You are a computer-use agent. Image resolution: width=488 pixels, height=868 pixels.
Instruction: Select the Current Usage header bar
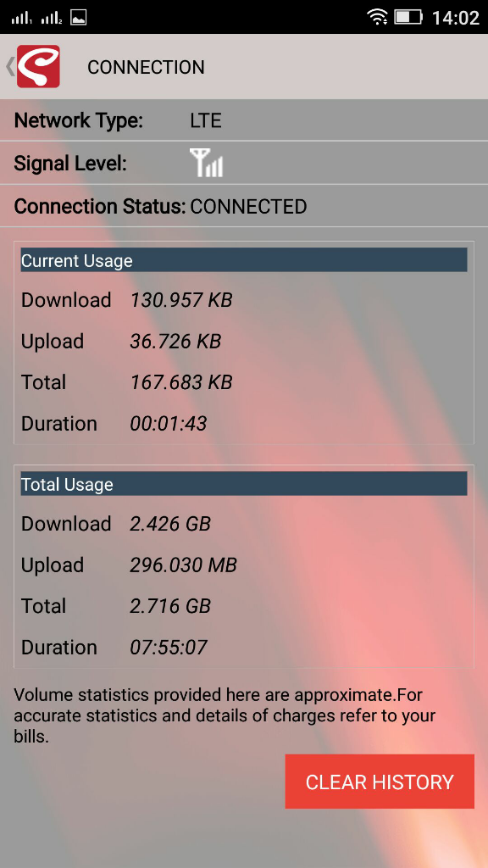tap(244, 260)
